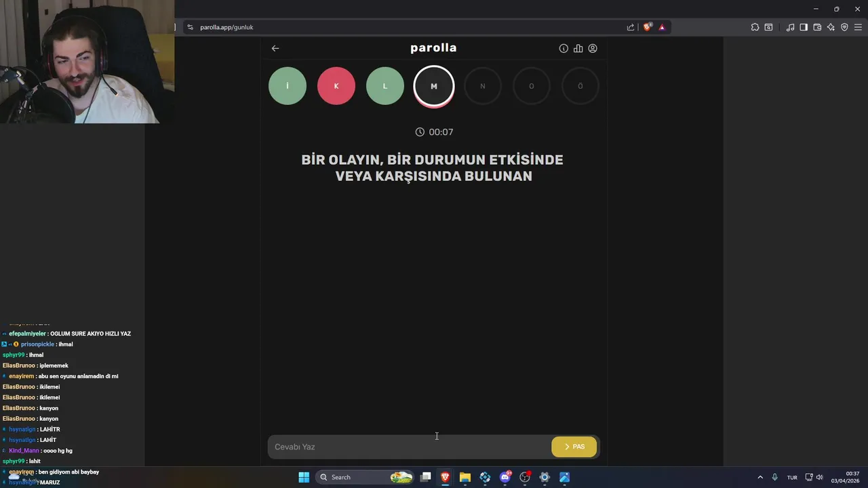The height and width of the screenshot is (488, 868).
Task: Select the green İ letter circle
Action: coord(288,86)
